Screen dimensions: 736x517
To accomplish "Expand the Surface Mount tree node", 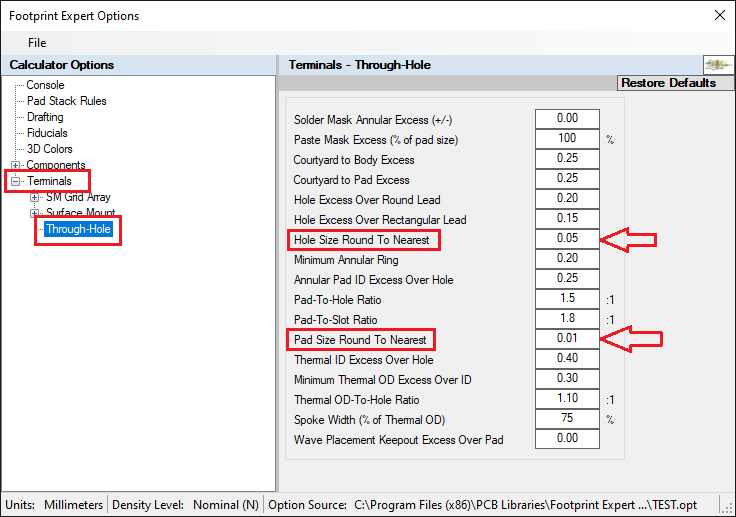I will coord(35,213).
